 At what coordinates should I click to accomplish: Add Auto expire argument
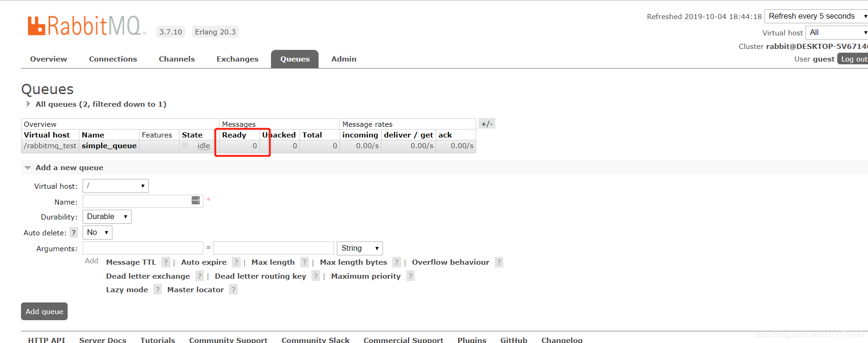[204, 262]
